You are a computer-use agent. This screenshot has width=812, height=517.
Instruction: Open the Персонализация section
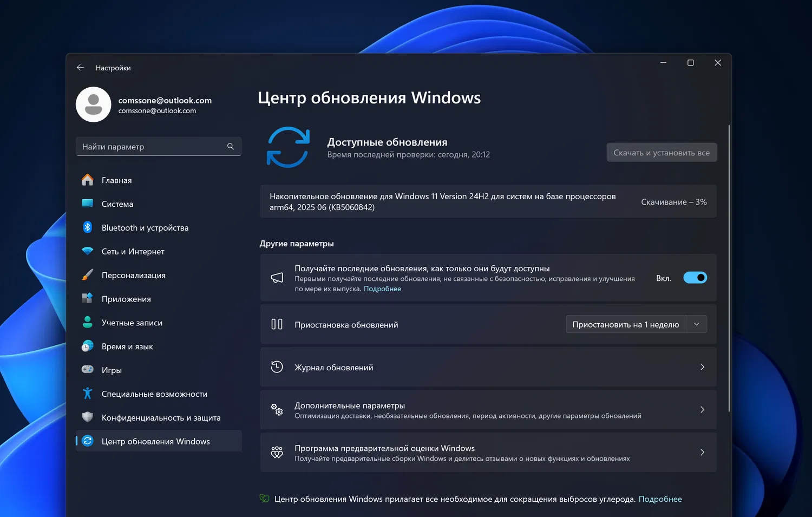tap(159, 275)
